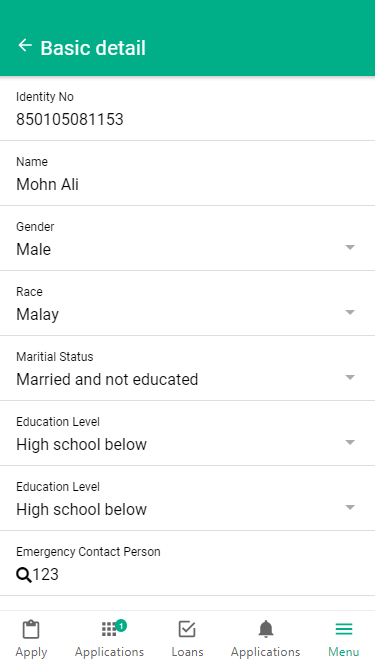
Task: Focus the Identity No field
Action: 188,108
